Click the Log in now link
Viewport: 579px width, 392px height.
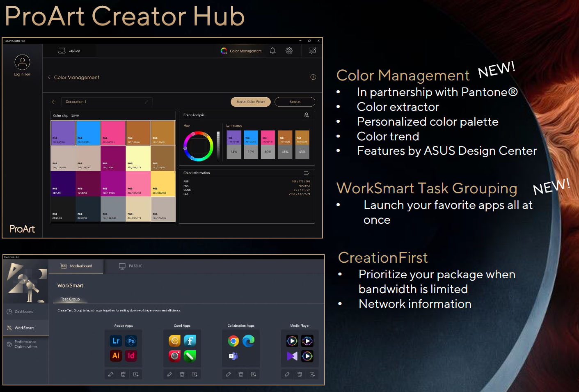click(x=22, y=74)
